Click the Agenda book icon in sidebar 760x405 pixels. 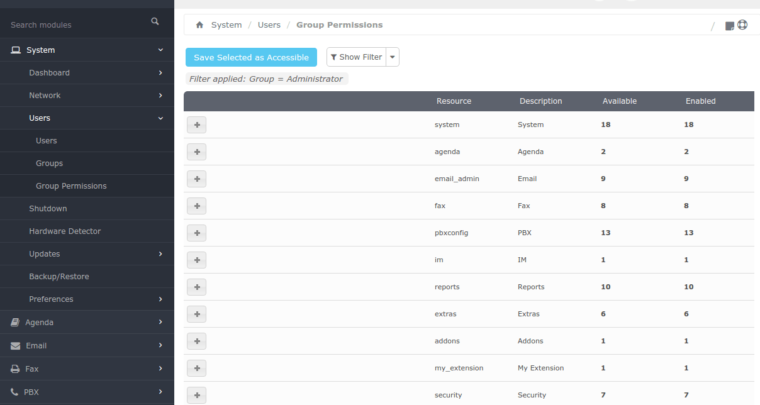pos(14,322)
